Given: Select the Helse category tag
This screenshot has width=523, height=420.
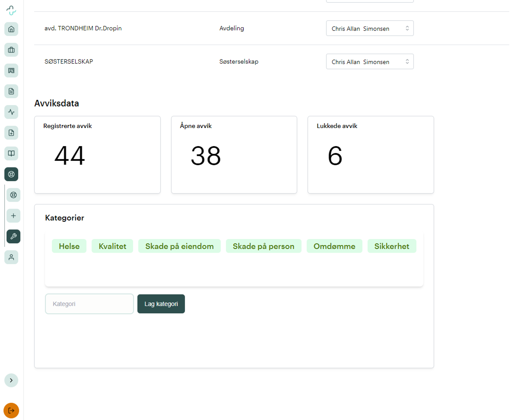Looking at the screenshot, I should coord(69,246).
